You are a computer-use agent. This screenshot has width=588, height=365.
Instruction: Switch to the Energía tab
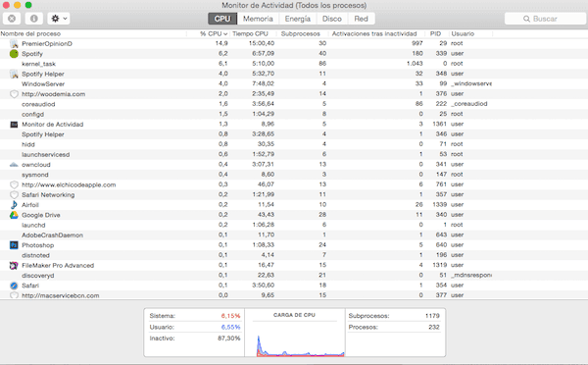(297, 19)
